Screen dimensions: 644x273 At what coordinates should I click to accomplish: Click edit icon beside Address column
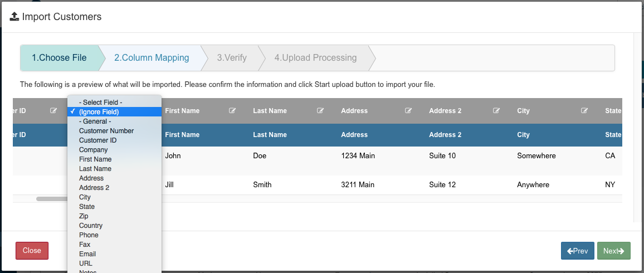[408, 111]
